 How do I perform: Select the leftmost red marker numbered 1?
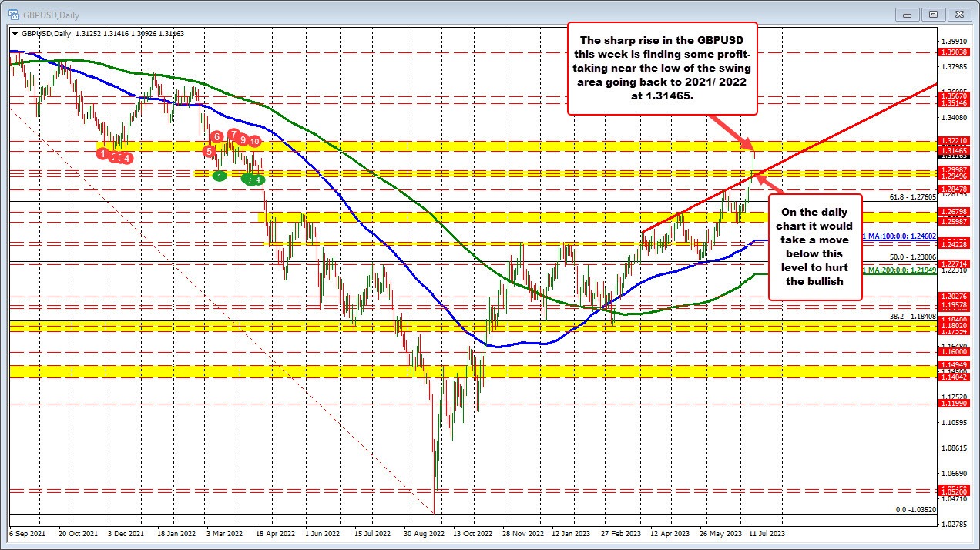tap(102, 154)
